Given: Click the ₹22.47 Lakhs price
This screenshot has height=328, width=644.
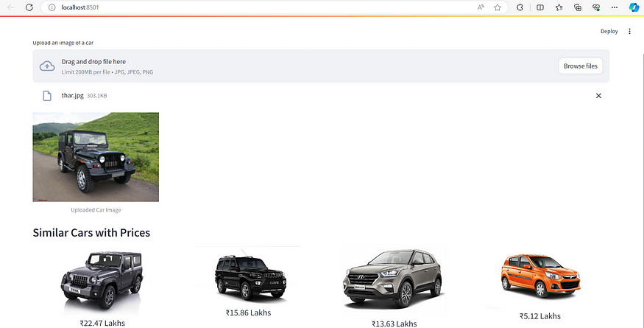Looking at the screenshot, I should coord(102,323).
